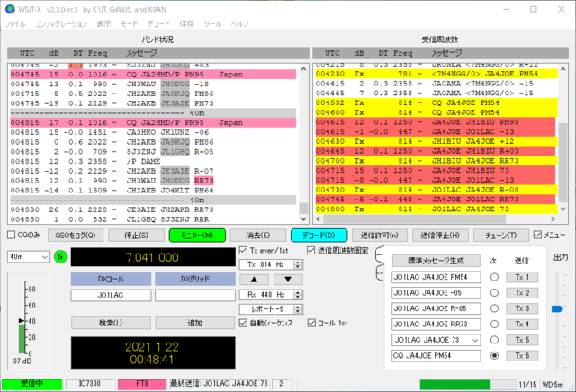Click the 消去(E) erase button
This screenshot has width=576, height=392.
tap(258, 236)
